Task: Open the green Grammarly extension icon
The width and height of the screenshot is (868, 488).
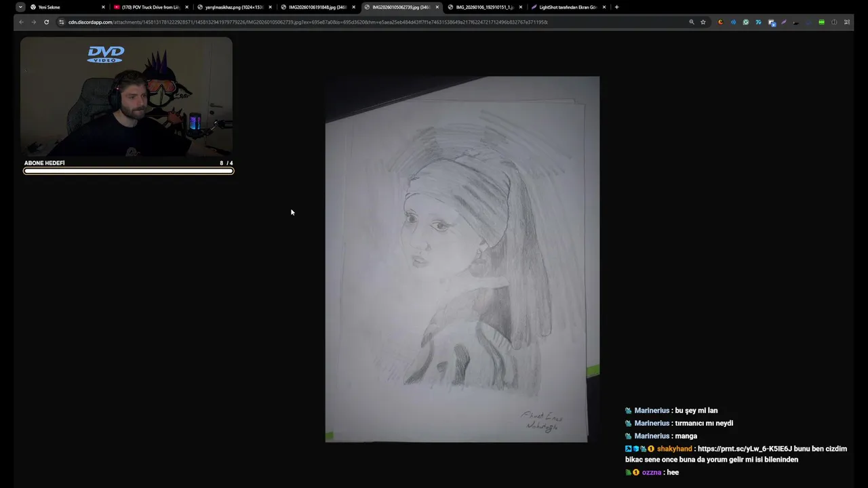Action: [x=746, y=22]
